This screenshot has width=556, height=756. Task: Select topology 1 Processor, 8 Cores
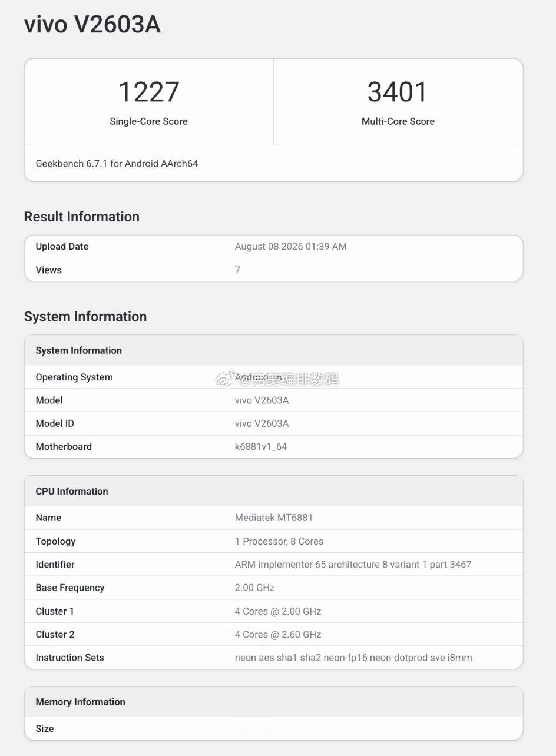(279, 542)
